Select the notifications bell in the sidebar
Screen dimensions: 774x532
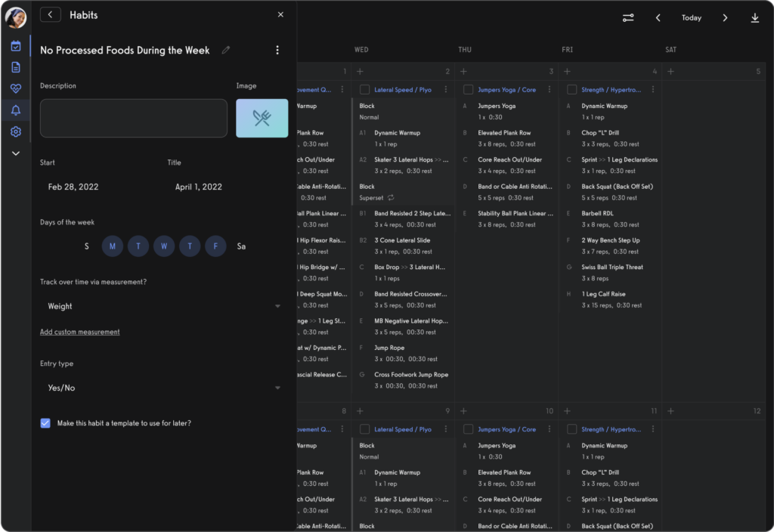[x=17, y=110]
